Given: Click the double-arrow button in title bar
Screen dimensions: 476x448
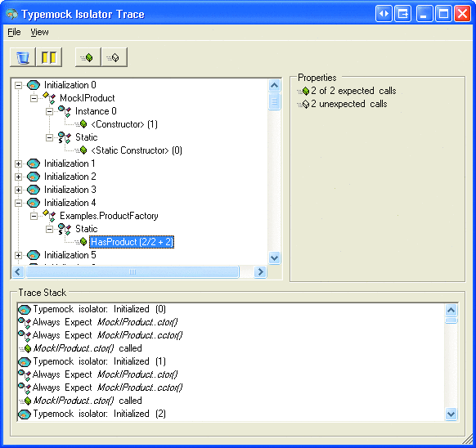Looking at the screenshot, I should tap(384, 14).
